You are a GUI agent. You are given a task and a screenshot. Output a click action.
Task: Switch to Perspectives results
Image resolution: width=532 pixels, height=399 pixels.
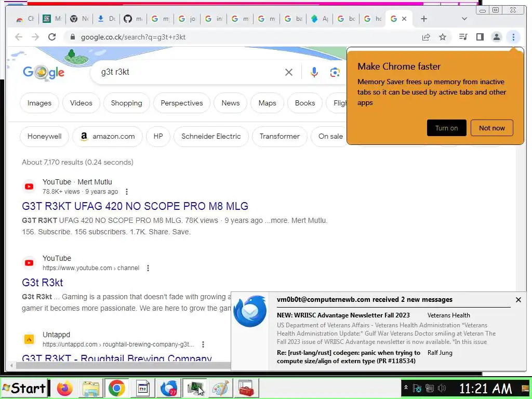point(182,103)
